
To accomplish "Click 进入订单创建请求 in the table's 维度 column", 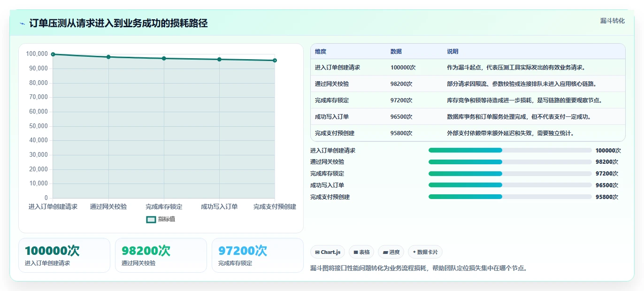I will [337, 68].
